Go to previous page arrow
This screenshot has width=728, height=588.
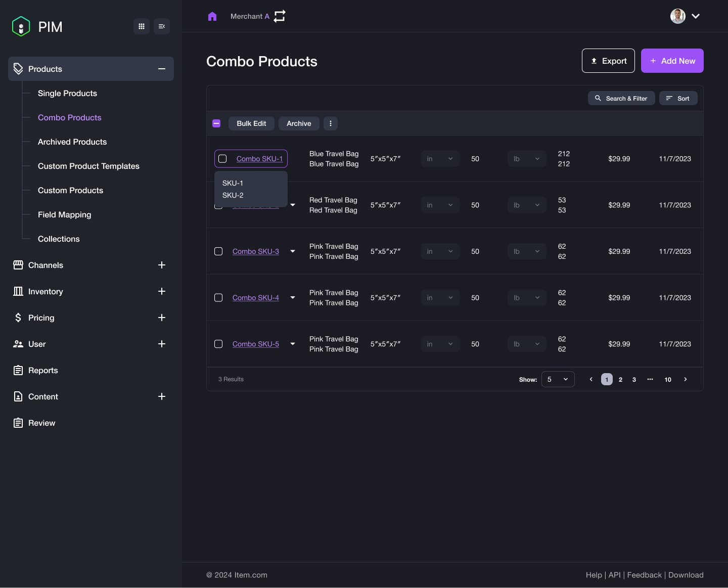point(591,379)
